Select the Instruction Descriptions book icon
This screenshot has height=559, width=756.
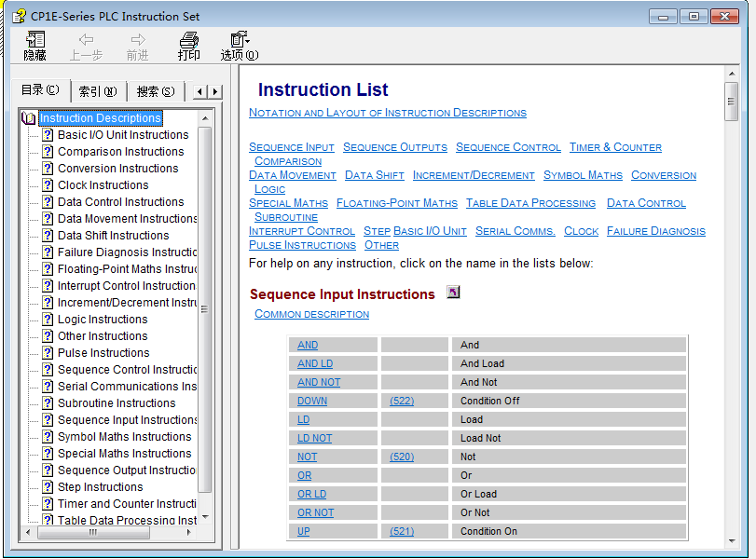click(28, 118)
